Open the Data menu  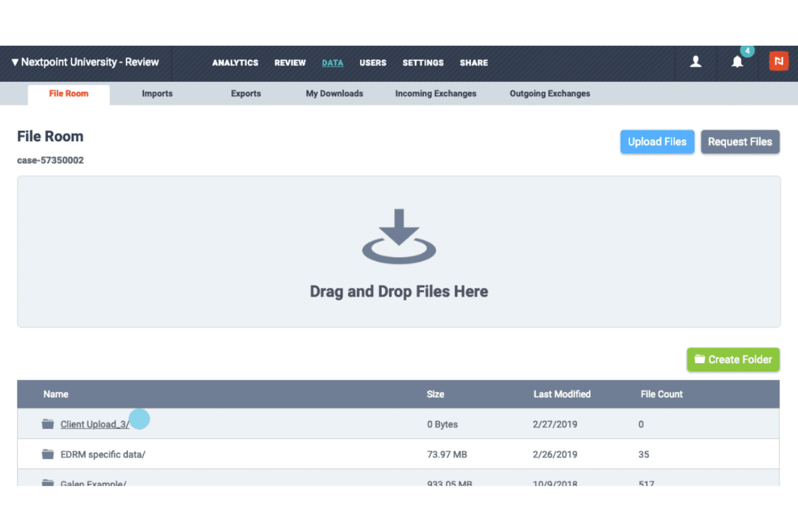pos(333,63)
